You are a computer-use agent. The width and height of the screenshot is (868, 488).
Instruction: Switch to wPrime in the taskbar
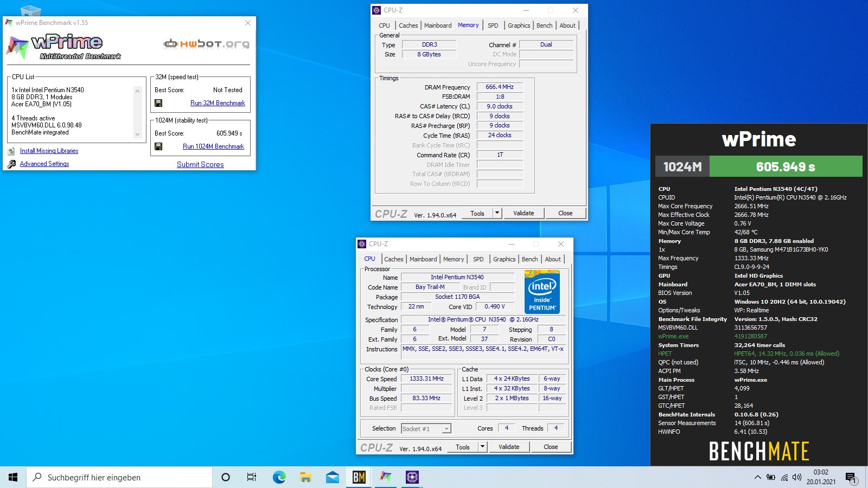385,477
